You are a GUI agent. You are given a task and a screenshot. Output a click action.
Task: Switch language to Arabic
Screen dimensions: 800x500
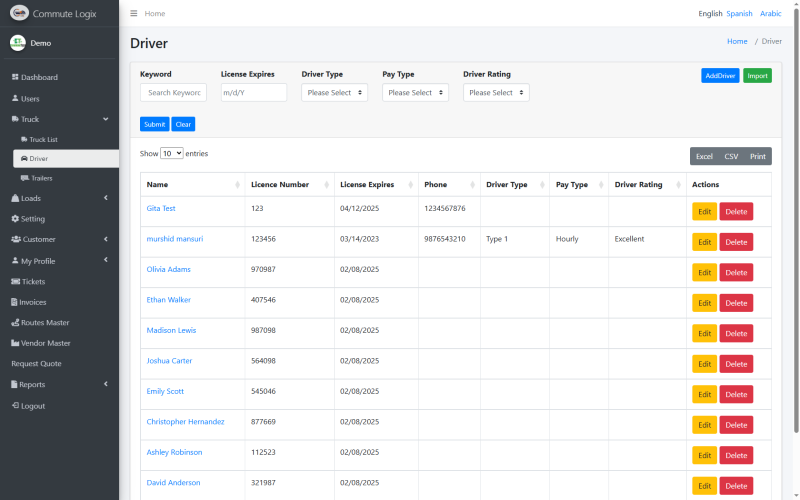coord(770,13)
